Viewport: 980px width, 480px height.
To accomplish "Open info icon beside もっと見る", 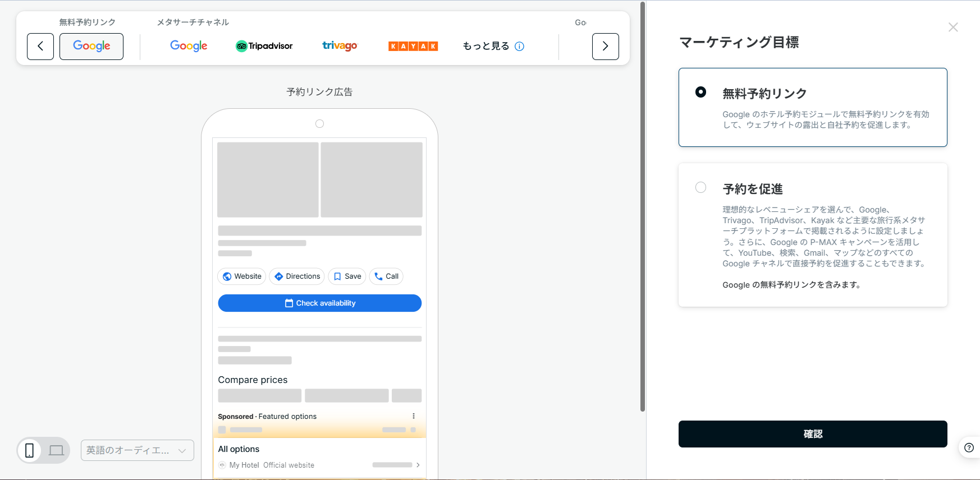I will coord(519,46).
